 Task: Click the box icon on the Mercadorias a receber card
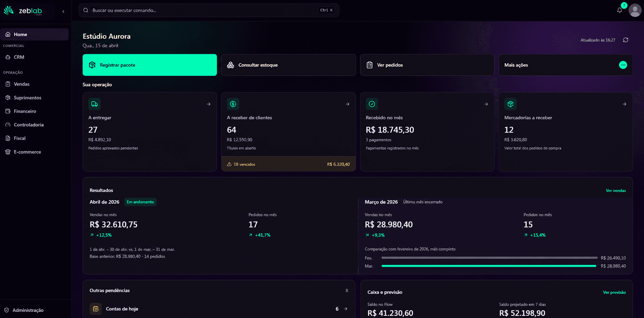[x=511, y=104]
